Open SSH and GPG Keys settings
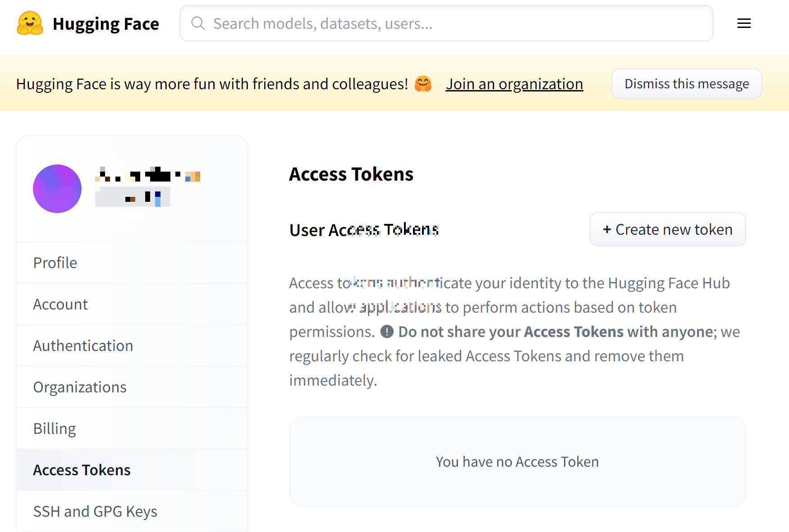Image resolution: width=789 pixels, height=532 pixels. pyautogui.click(x=132, y=511)
